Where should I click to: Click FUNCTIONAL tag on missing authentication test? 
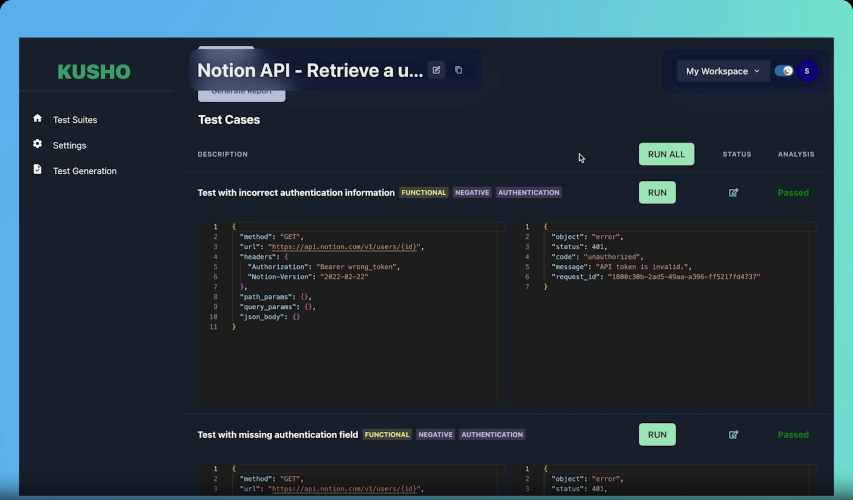tap(387, 435)
